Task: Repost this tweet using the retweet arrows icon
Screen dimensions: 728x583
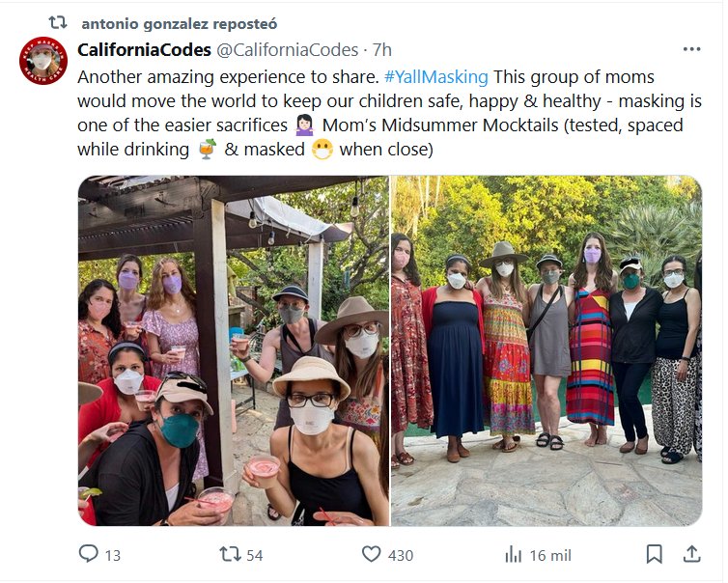Action: [x=229, y=554]
